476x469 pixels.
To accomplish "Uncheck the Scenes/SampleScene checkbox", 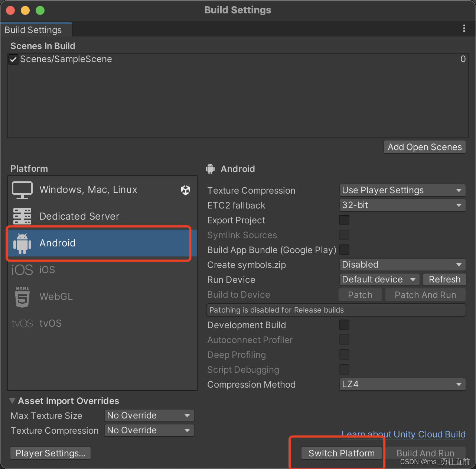I will tap(14, 59).
